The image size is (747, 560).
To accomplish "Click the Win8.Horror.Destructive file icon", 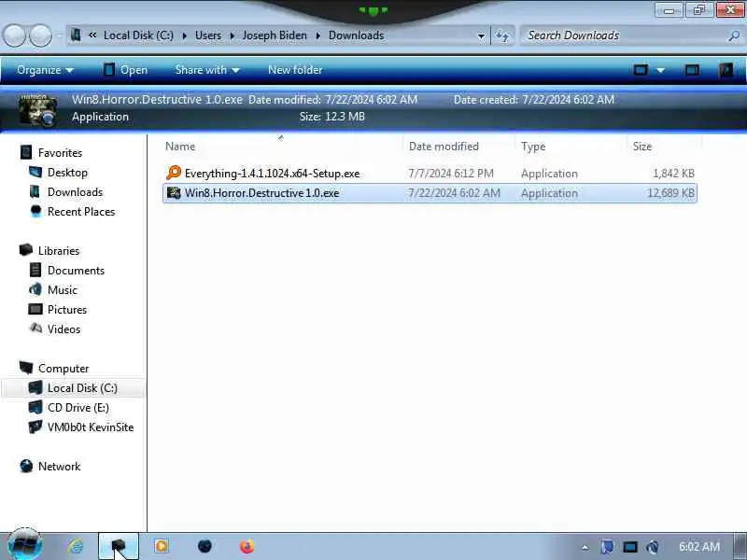I will pos(174,193).
